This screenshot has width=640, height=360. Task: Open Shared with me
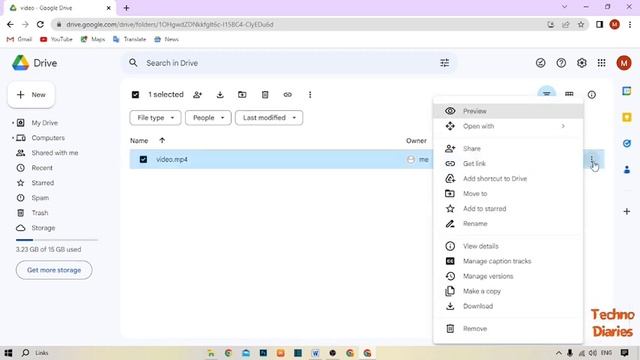pyautogui.click(x=55, y=153)
